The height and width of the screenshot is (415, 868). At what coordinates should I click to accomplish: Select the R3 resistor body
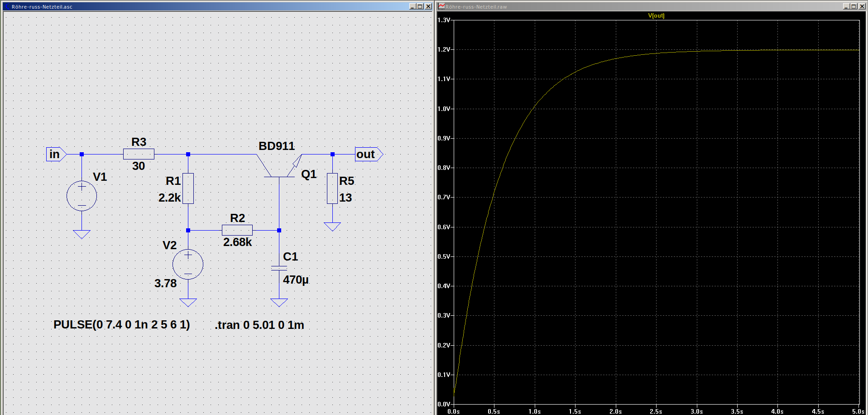(139, 154)
